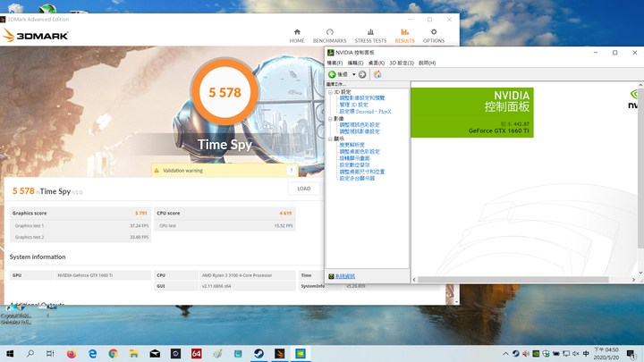Screen dimensions: 644x362
Task: Open the STRESS TESTS tab
Action: 370,36
